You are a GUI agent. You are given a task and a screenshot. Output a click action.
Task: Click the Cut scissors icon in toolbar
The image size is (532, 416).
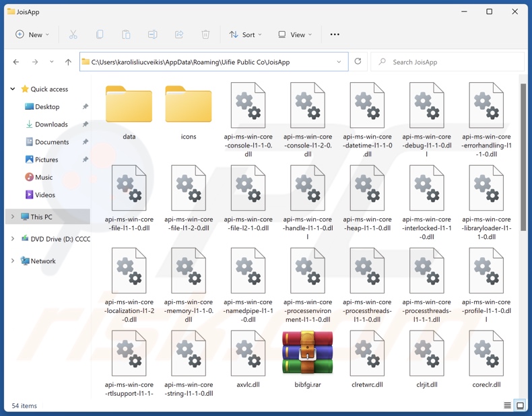pos(73,34)
